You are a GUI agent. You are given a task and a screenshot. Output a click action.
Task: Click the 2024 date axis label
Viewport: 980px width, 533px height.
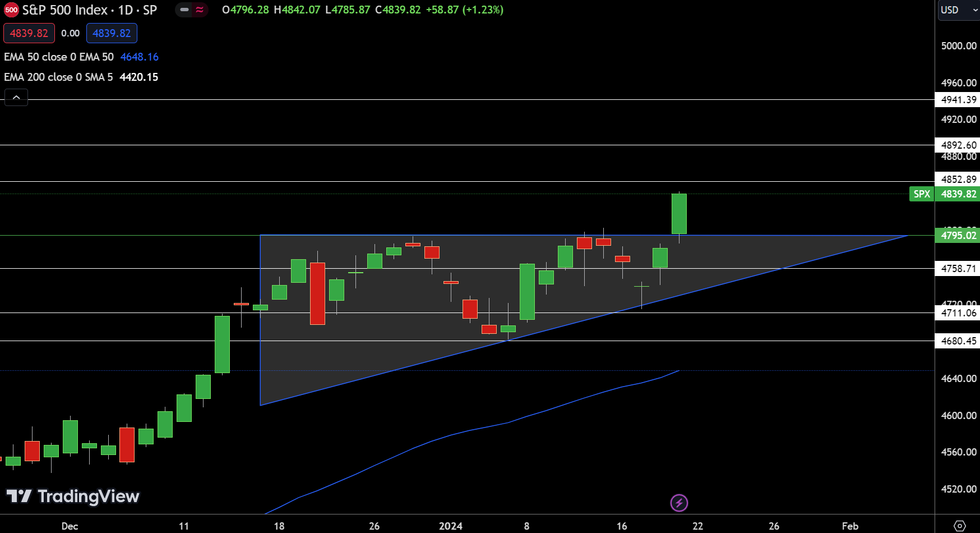[x=451, y=526]
